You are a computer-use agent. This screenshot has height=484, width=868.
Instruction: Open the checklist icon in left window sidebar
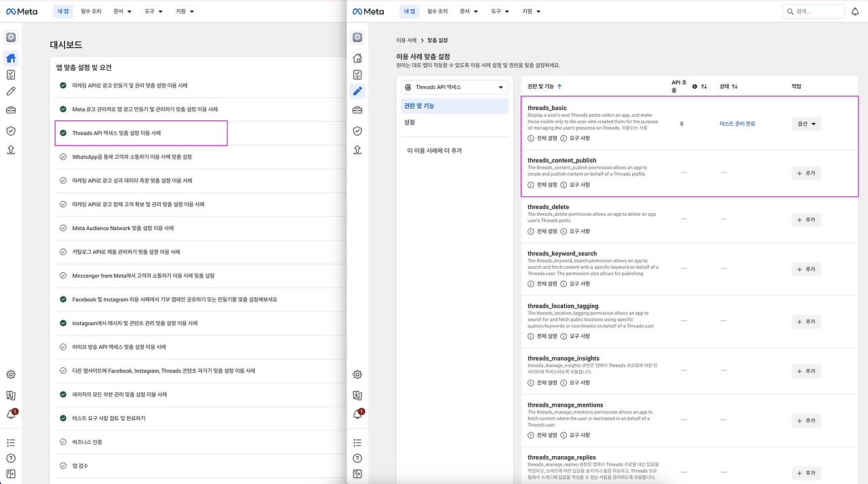tap(11, 75)
